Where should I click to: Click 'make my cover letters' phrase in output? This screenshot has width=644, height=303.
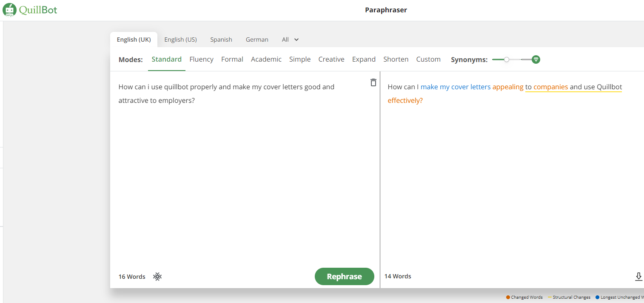tap(456, 87)
